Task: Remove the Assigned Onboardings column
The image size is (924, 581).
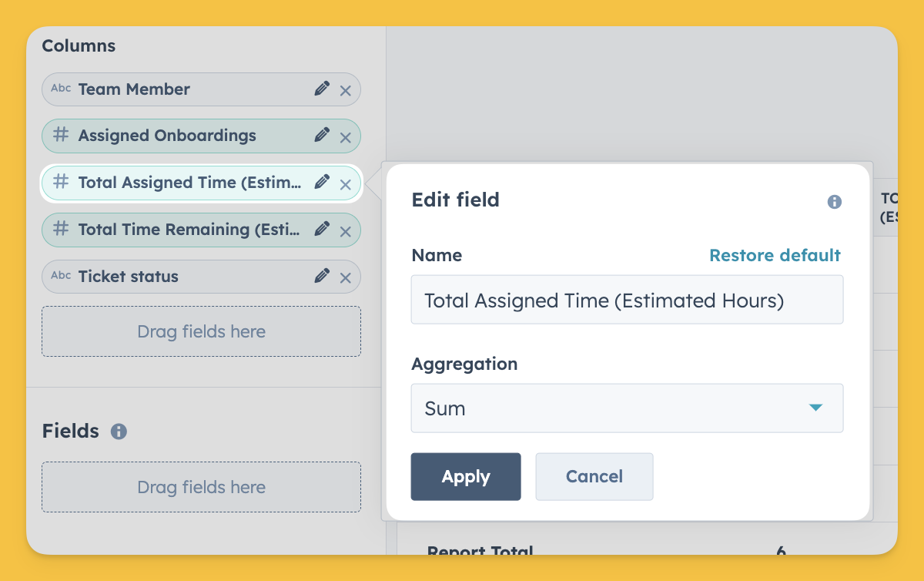Action: [x=346, y=138]
